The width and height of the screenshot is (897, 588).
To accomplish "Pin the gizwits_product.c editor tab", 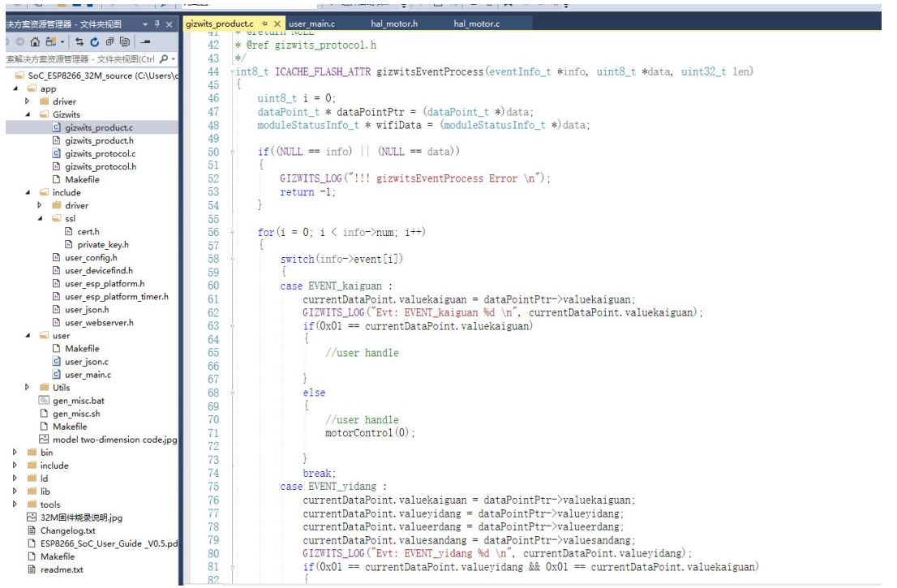I will click(264, 24).
